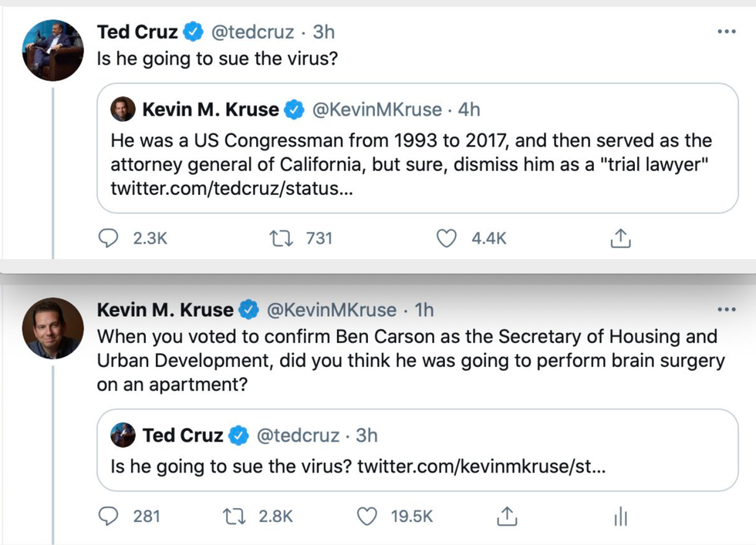Like Ted Cruz's tweet

coord(447,238)
